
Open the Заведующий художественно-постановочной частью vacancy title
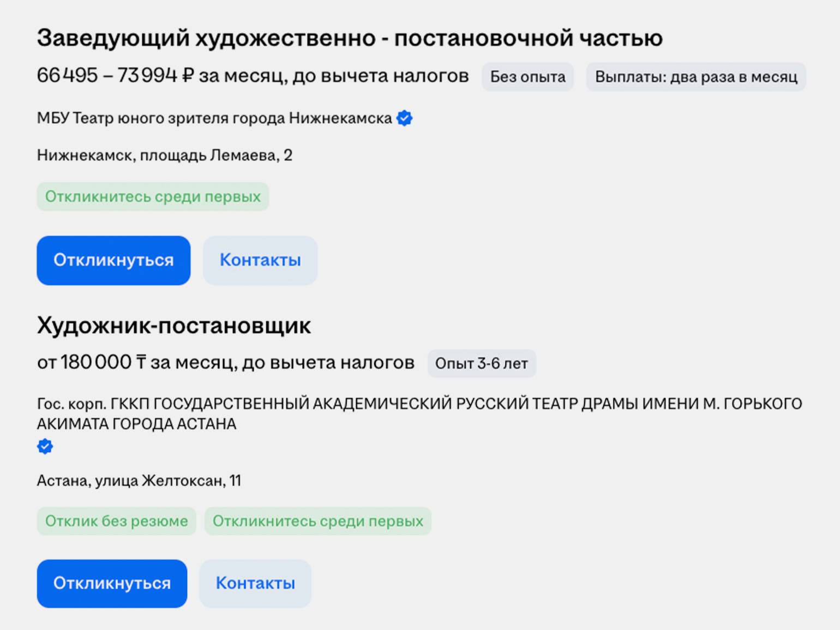349,38
